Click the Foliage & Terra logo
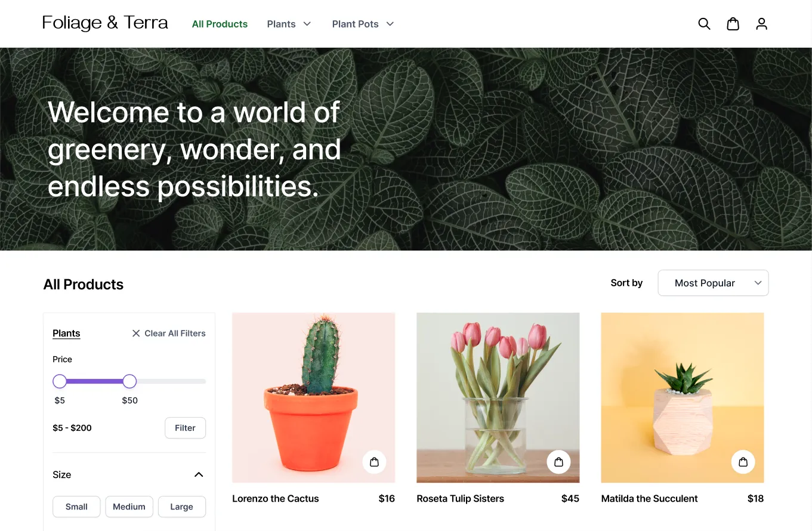The image size is (812, 531). (104, 23)
